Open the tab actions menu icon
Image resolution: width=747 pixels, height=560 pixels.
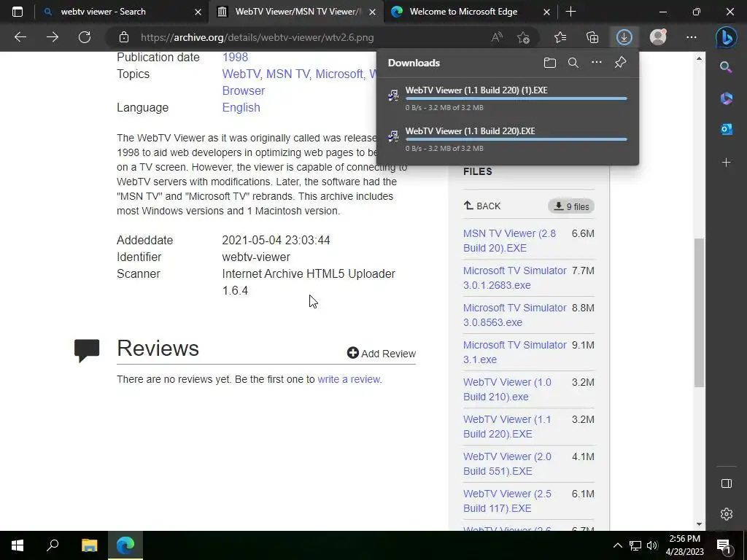[x=18, y=12]
